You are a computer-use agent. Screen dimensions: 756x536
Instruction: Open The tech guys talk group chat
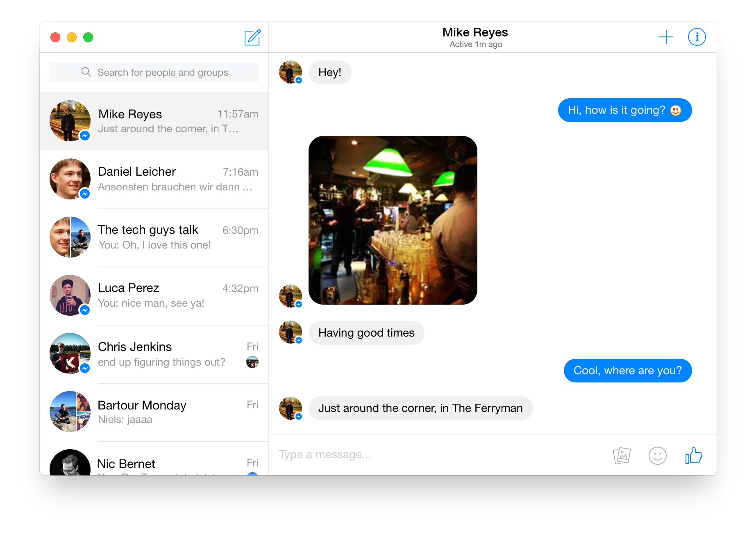(x=154, y=237)
